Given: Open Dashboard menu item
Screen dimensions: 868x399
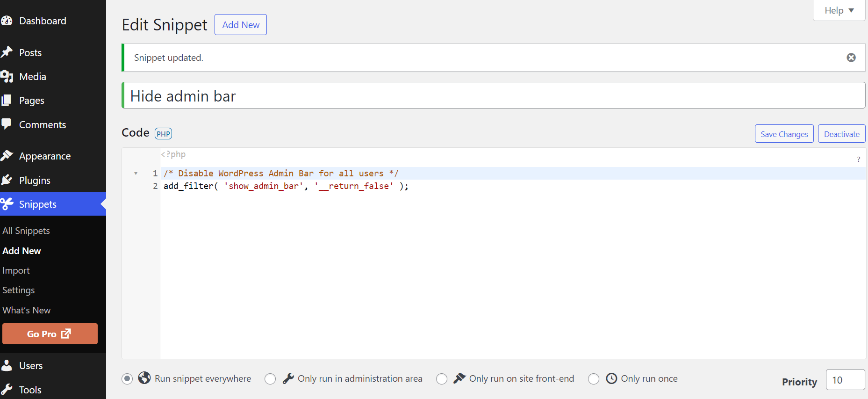Looking at the screenshot, I should [x=53, y=21].
